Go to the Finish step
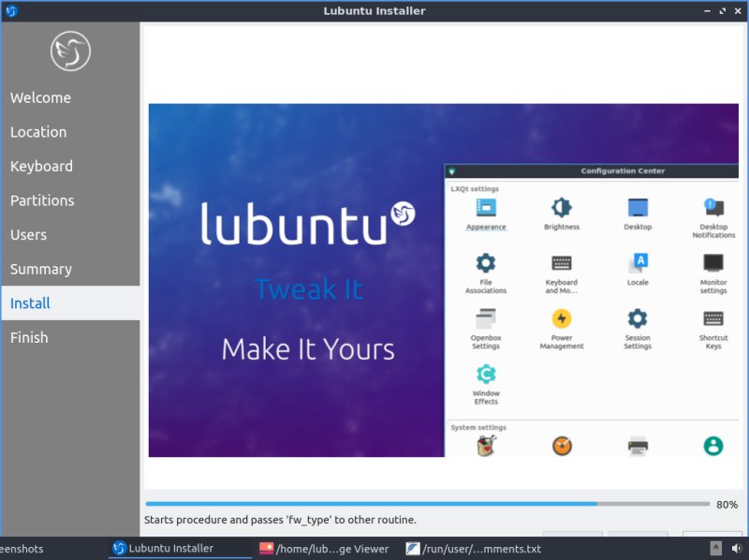The height and width of the screenshot is (560, 749). (x=29, y=338)
